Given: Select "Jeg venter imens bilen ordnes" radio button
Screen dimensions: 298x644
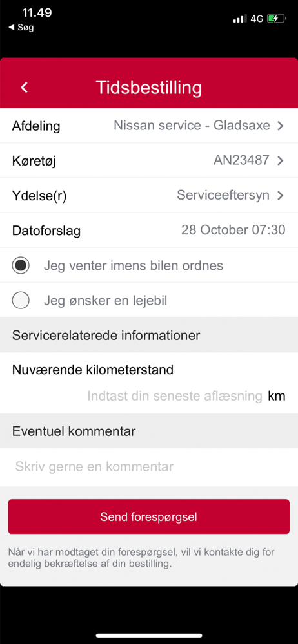Looking at the screenshot, I should point(21,266).
